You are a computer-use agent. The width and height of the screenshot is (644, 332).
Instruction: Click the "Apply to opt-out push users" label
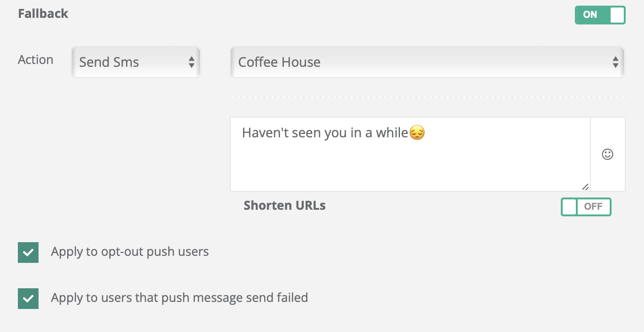click(x=130, y=252)
